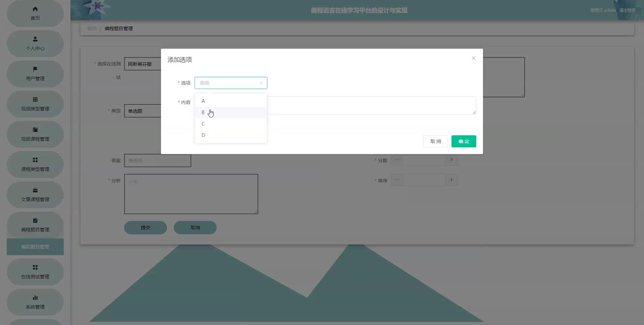644x325 pixels.
Task: Choose option B from dropdown list
Action: [231, 112]
